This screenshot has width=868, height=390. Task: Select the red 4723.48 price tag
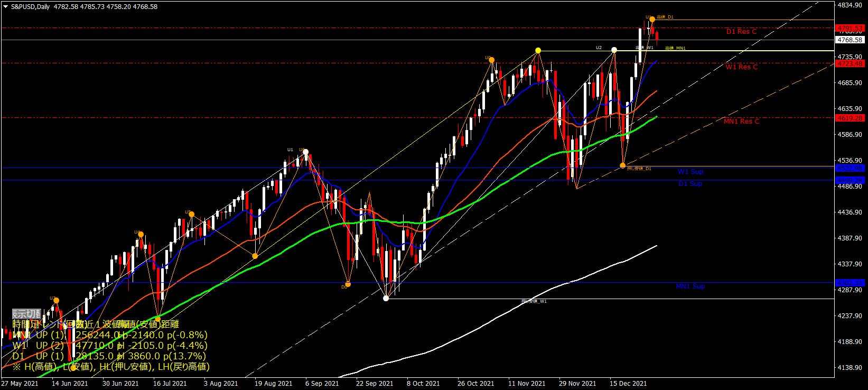tap(850, 63)
